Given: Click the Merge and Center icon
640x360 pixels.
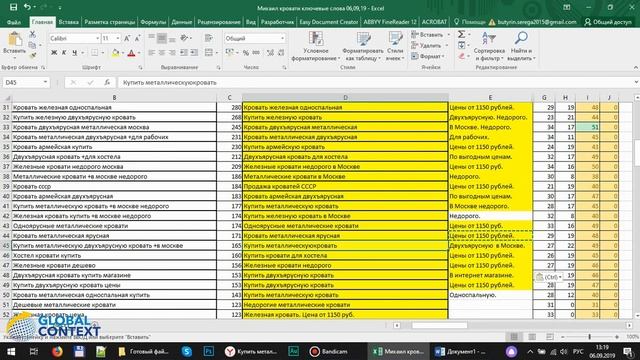Looking at the screenshot, I should (209, 53).
